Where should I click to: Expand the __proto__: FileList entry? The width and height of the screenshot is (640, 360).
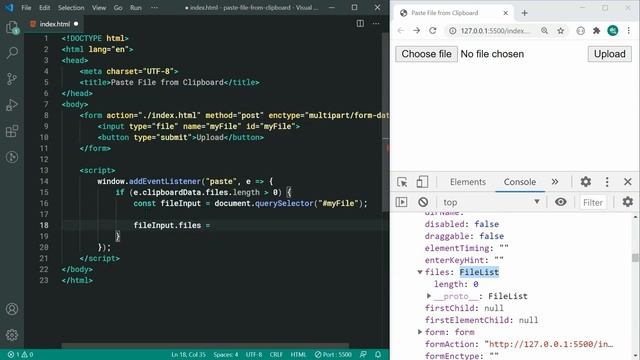[429, 296]
